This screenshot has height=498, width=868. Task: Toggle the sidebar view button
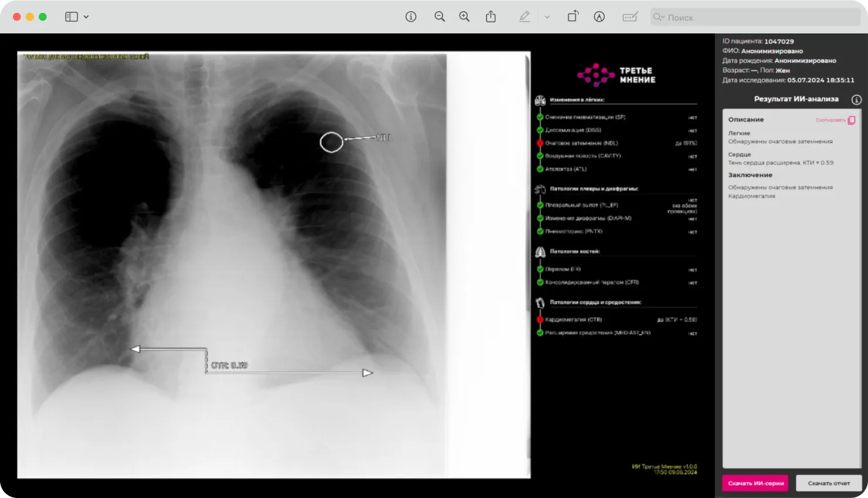coord(71,17)
